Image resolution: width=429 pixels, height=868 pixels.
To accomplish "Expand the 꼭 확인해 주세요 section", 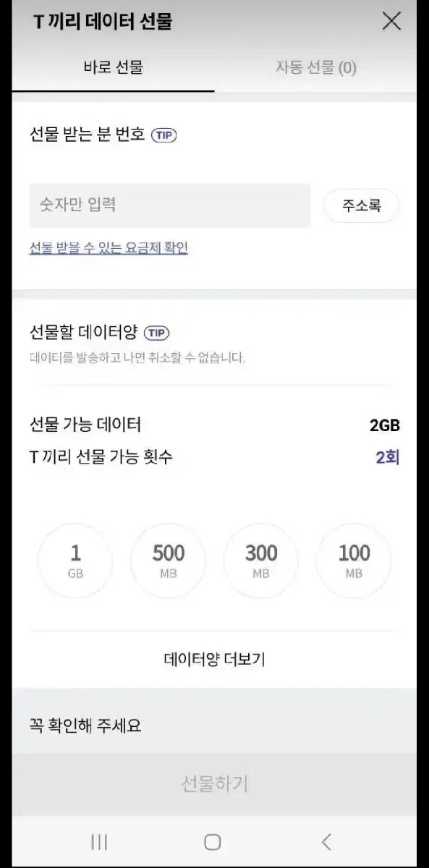I will click(x=215, y=726).
